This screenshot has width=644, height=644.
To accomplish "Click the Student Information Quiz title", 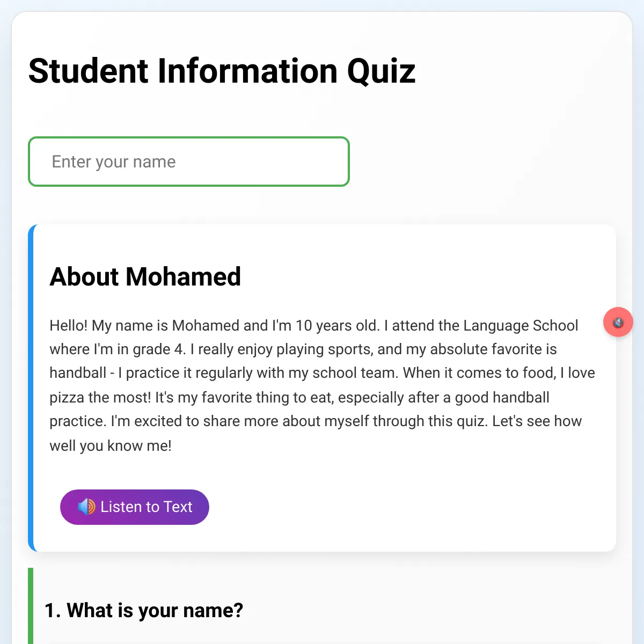I will click(x=222, y=71).
